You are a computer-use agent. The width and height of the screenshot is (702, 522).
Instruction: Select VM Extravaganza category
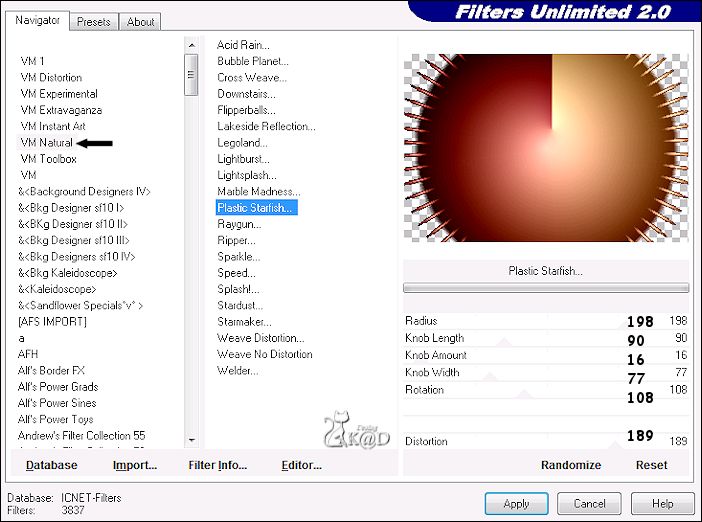pyautogui.click(x=61, y=110)
